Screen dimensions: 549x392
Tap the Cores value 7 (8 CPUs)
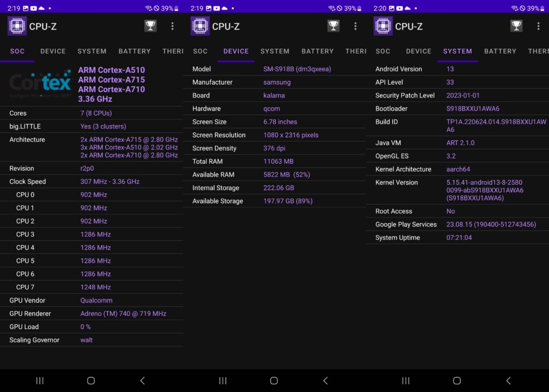[97, 114]
